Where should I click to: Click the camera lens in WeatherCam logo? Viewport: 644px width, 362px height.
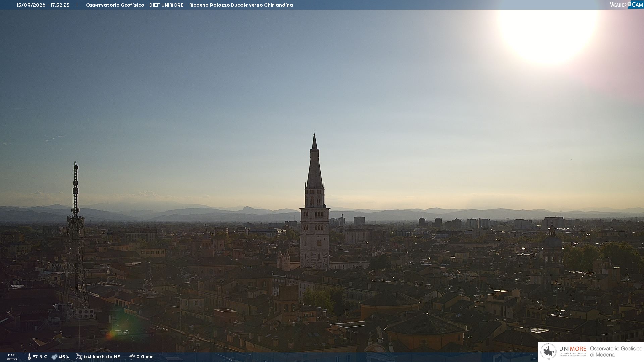(629, 4)
